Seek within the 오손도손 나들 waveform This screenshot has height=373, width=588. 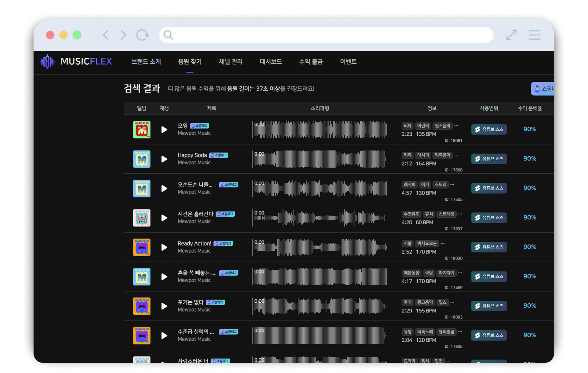click(x=319, y=189)
